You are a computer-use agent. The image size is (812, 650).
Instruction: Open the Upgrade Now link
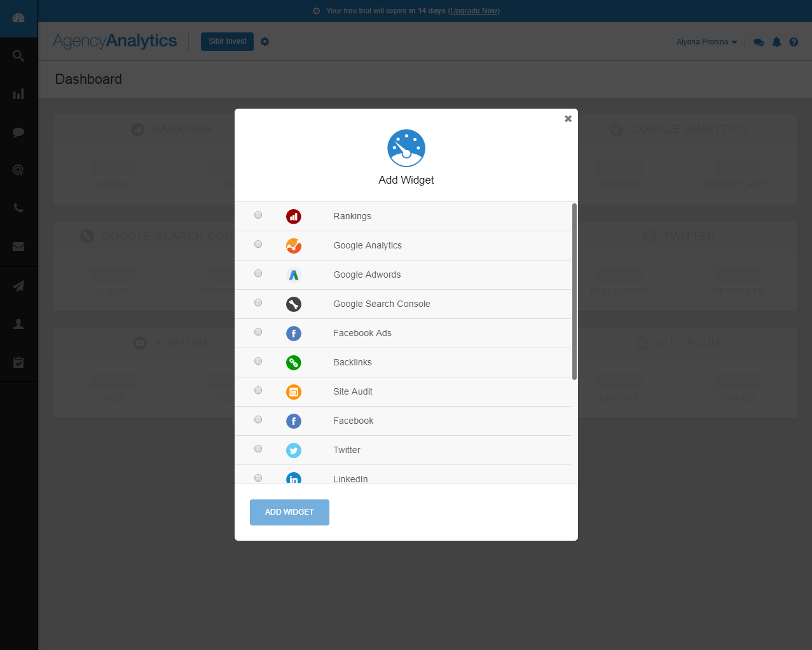point(474,11)
